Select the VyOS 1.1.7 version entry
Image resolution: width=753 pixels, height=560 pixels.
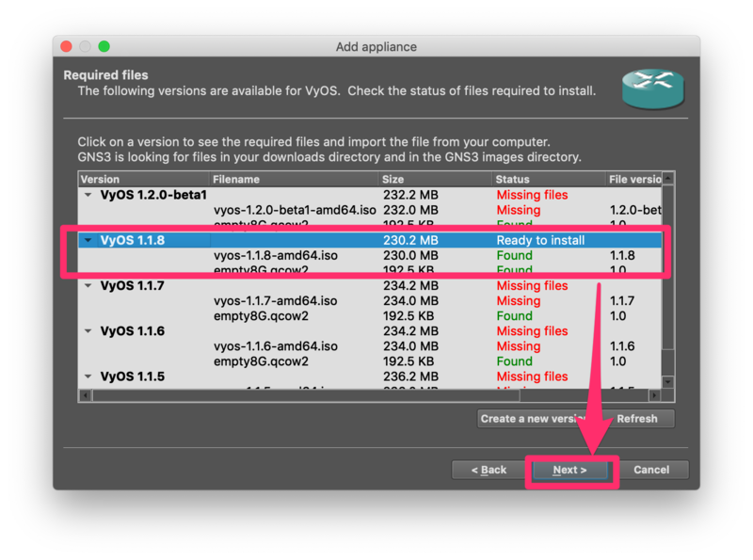[132, 286]
